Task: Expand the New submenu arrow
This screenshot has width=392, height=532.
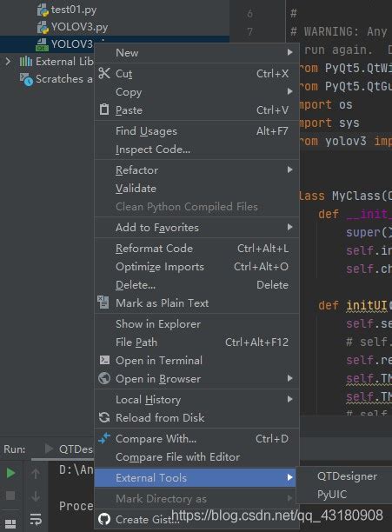Action: click(289, 52)
